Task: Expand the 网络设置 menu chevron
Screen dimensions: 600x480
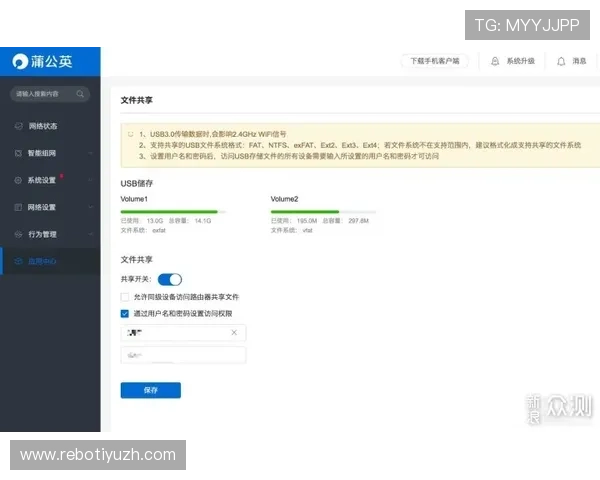Action: tap(90, 207)
